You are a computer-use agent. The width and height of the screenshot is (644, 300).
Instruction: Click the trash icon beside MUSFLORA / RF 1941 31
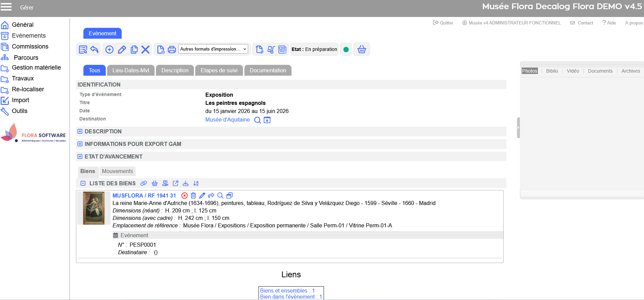tap(193, 195)
